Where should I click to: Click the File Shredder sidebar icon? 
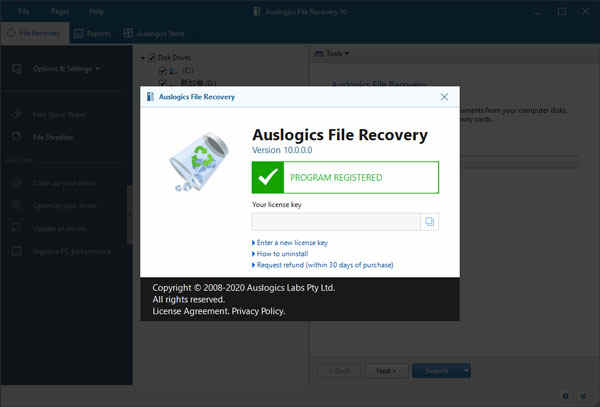(x=16, y=137)
